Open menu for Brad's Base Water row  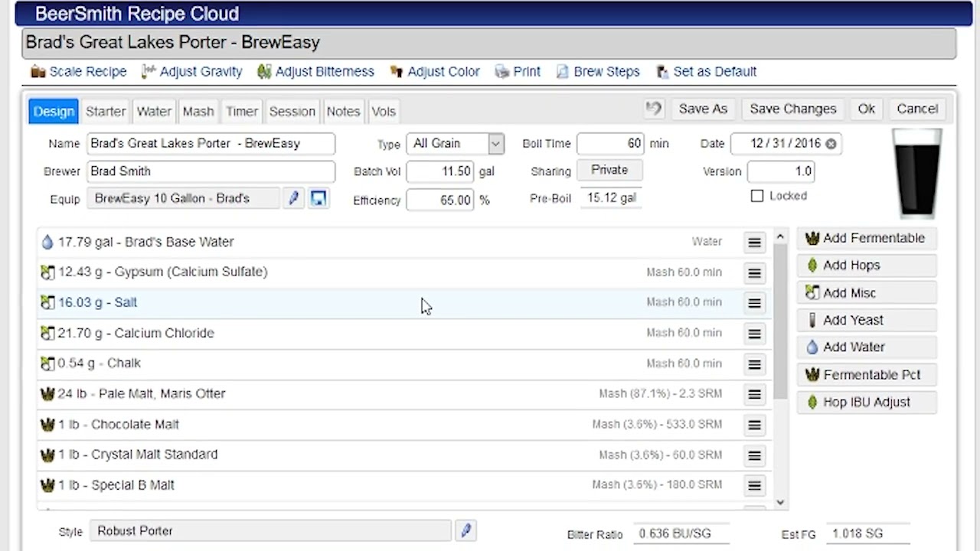754,243
